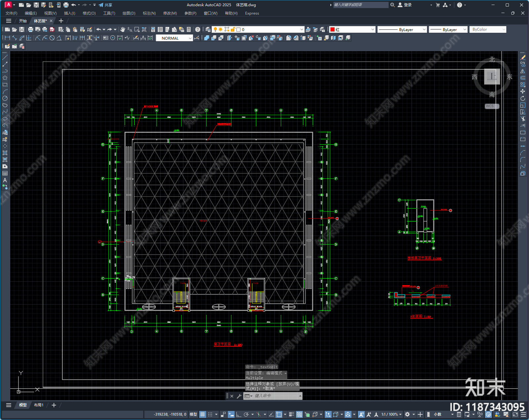Select the Linear dimension tool
This screenshot has width=529, height=420.
pyautogui.click(x=7, y=38)
